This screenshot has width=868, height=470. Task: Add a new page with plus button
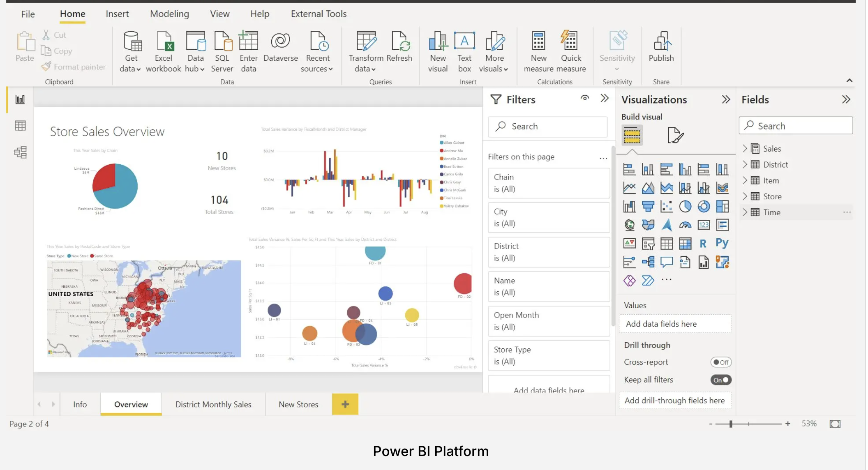pos(346,405)
